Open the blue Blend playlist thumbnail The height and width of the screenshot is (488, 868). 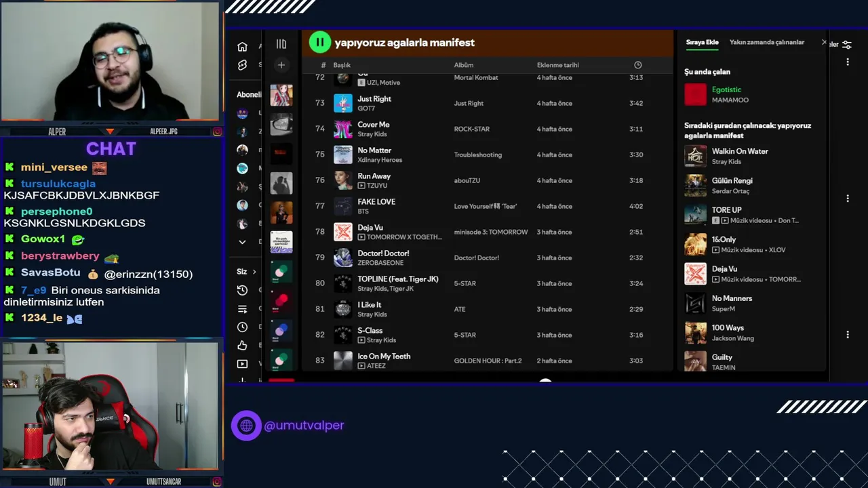pos(281,330)
